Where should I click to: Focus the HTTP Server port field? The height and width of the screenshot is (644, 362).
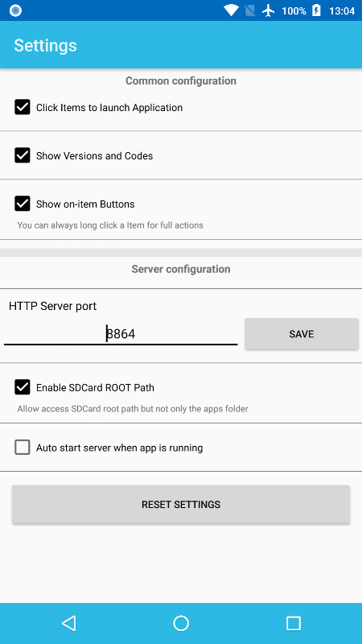coord(121,333)
